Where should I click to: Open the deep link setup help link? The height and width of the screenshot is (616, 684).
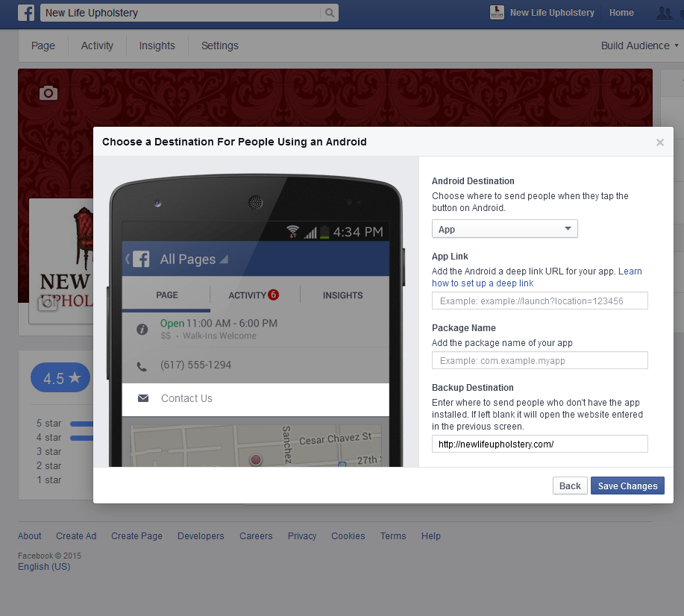483,283
